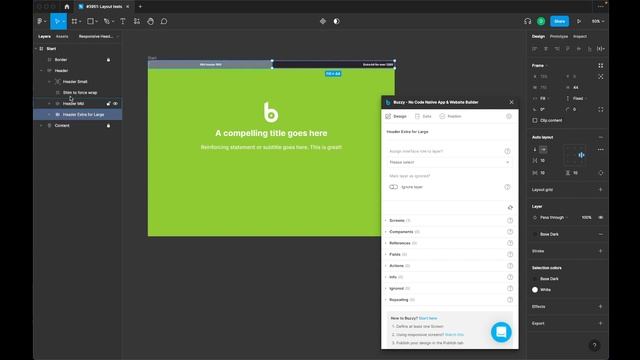This screenshot has width=640, height=360.
Task: Click help icon beside Screens section
Action: 510,220
